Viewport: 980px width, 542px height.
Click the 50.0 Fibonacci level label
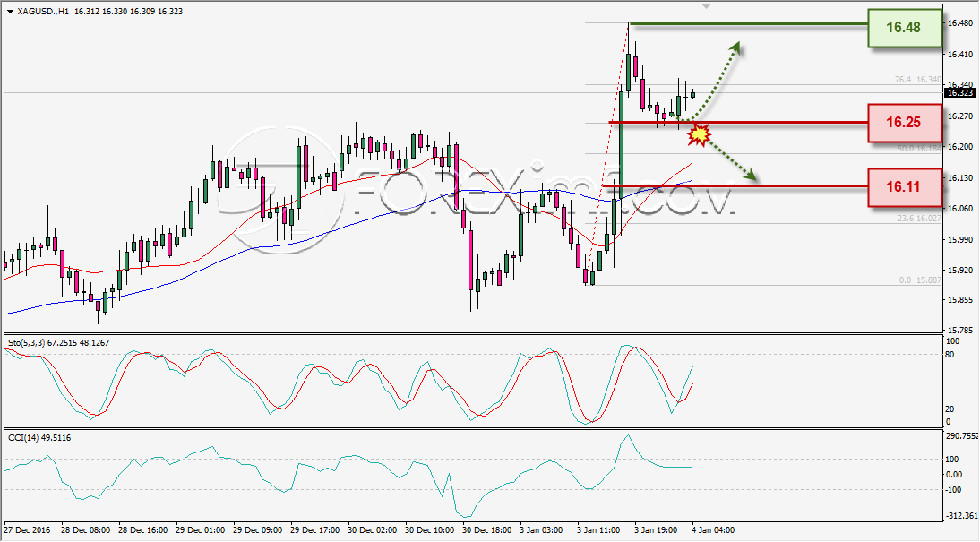(919, 149)
